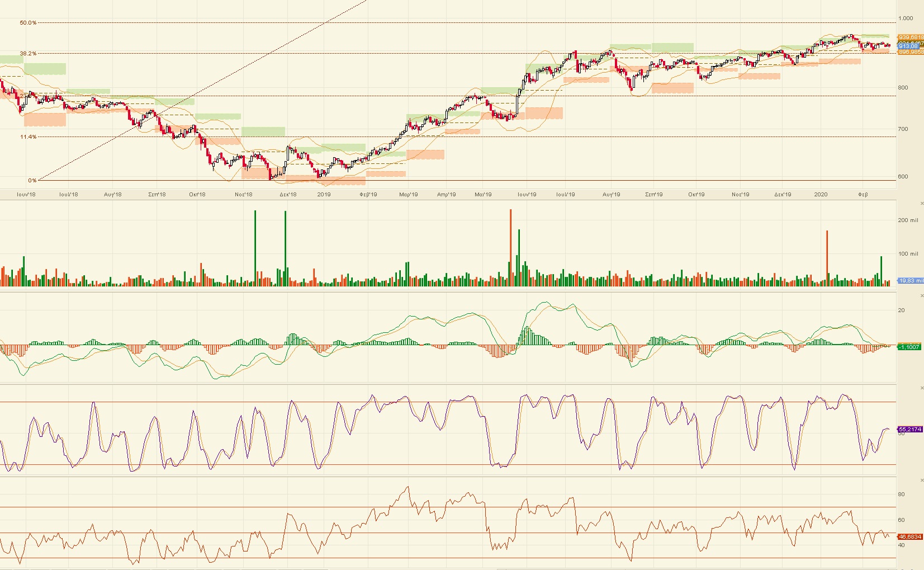Click the tallest red volume spike bar
Image resolution: width=924 pixels, height=570 pixels.
[510, 246]
